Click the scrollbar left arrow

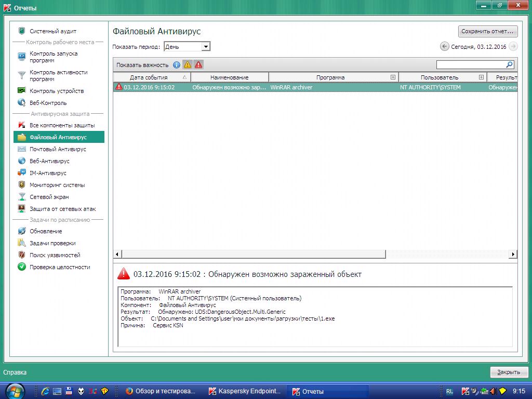click(117, 254)
